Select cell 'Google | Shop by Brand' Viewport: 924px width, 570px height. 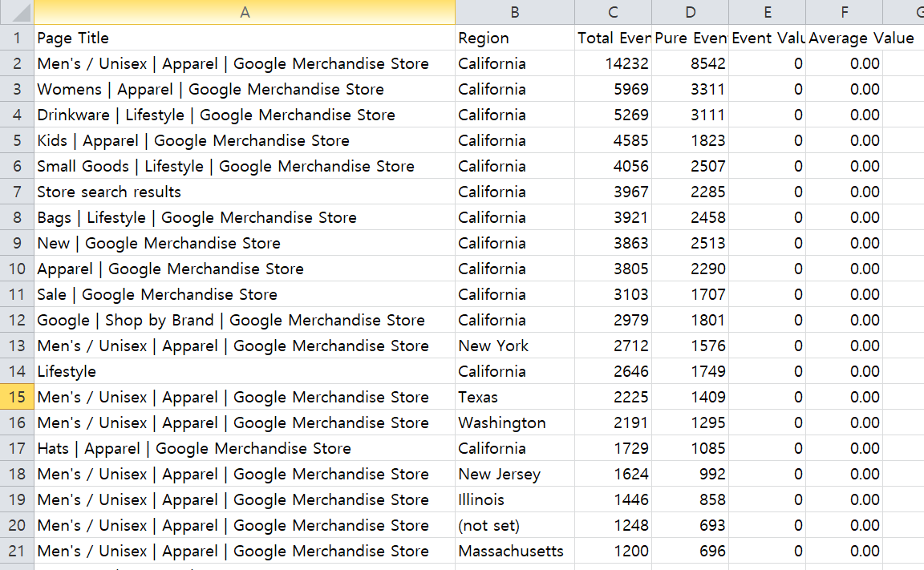tap(245, 321)
